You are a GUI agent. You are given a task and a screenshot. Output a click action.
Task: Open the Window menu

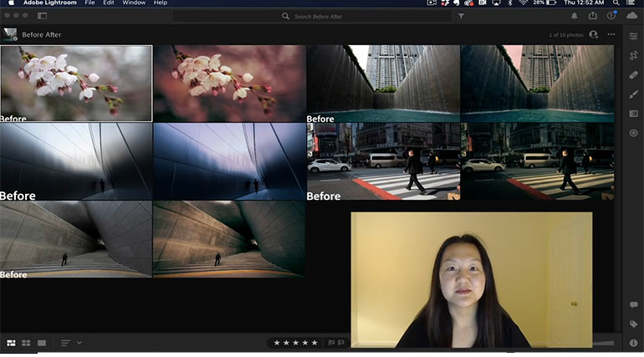[x=134, y=3]
